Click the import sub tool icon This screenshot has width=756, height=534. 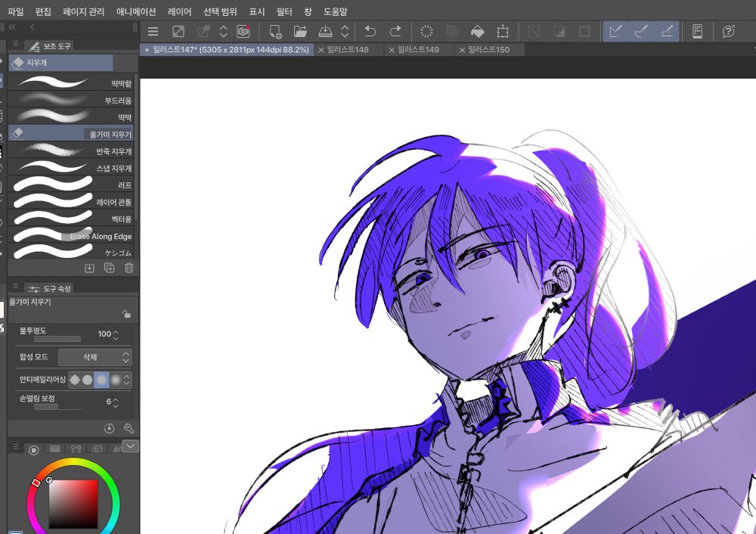click(x=90, y=268)
